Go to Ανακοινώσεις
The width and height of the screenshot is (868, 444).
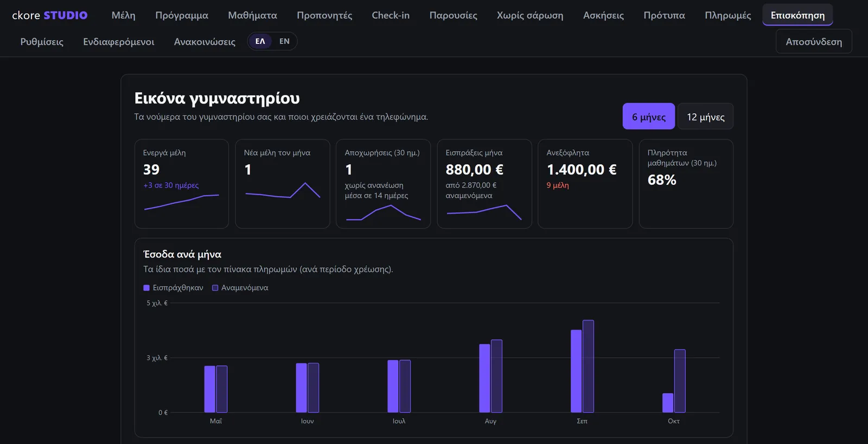pyautogui.click(x=205, y=42)
